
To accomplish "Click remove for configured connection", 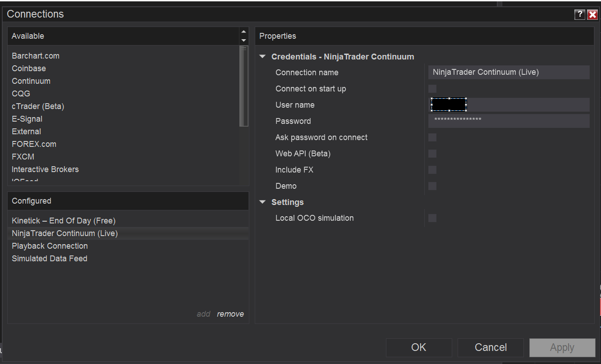I will coord(230,314).
